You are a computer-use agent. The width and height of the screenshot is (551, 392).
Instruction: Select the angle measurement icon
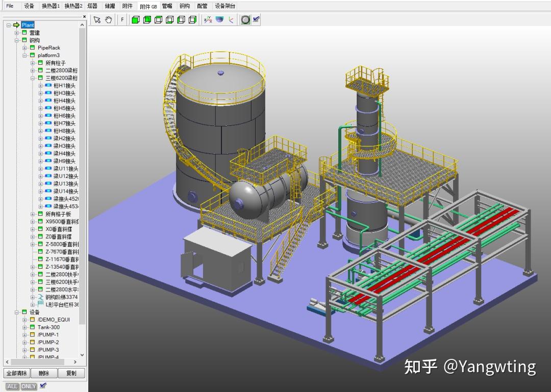231,19
